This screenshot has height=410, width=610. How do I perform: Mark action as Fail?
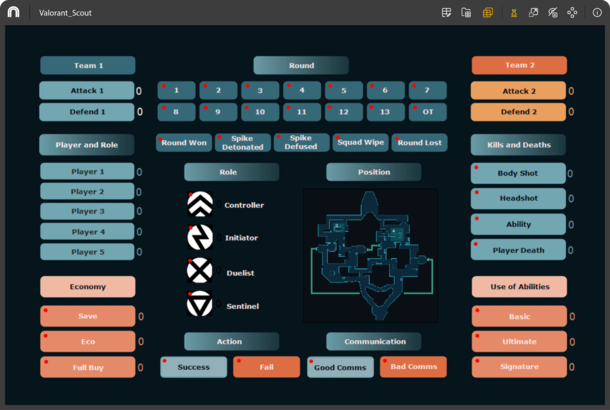click(x=266, y=367)
